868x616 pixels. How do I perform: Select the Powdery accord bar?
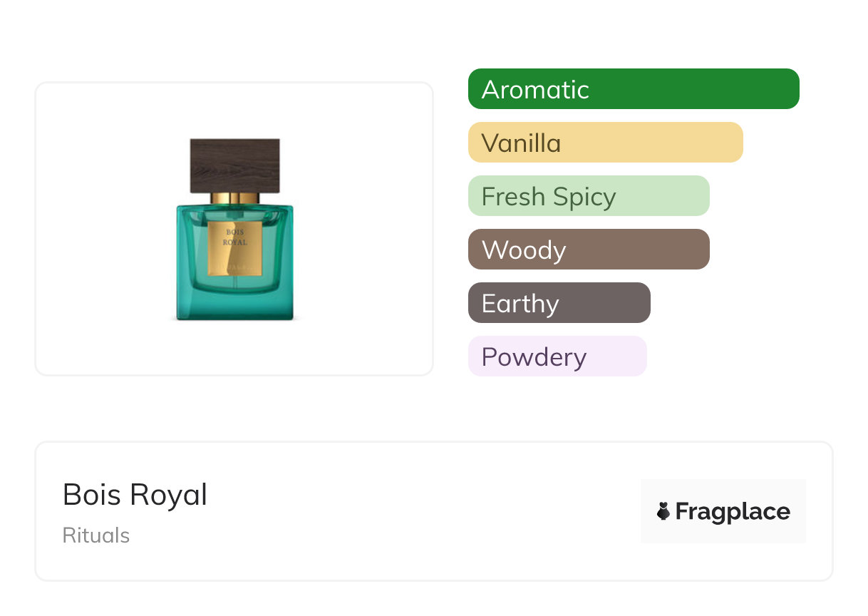tap(557, 356)
